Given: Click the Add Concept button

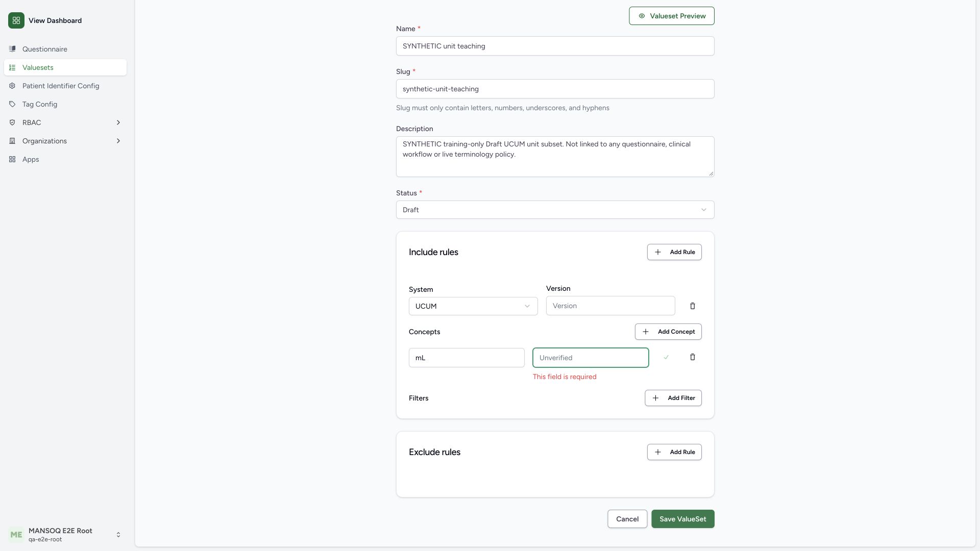Looking at the screenshot, I should [x=668, y=332].
